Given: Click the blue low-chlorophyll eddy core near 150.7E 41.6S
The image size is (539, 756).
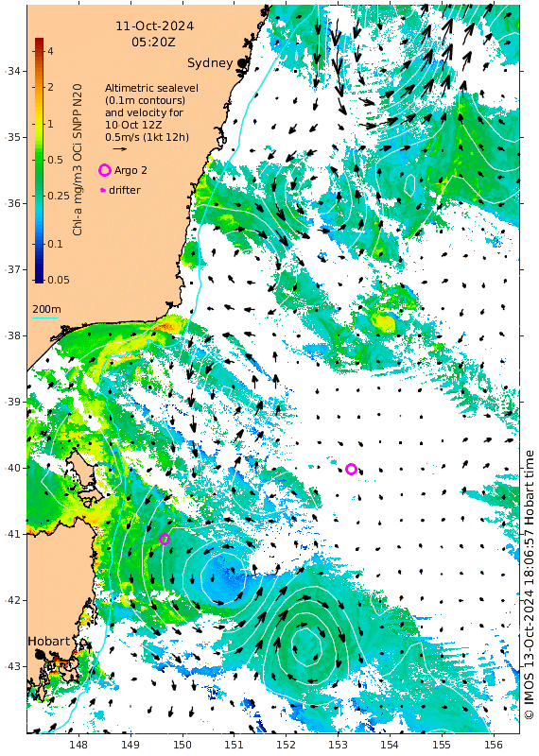Looking at the screenshot, I should pos(222,577).
